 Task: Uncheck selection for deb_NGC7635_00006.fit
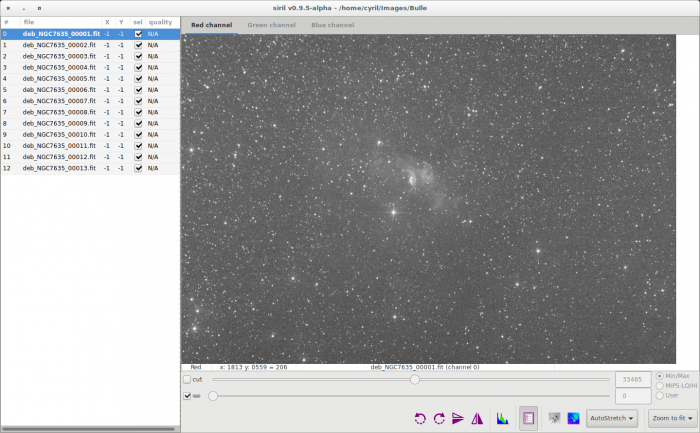[138, 90]
